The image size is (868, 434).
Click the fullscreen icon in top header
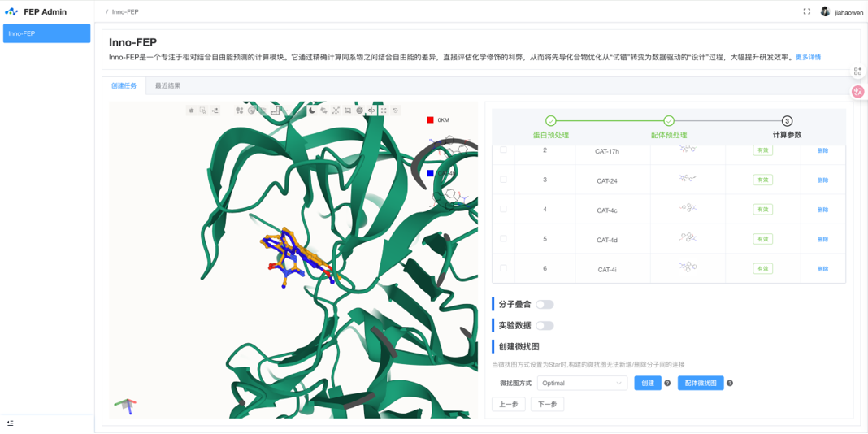(x=806, y=11)
